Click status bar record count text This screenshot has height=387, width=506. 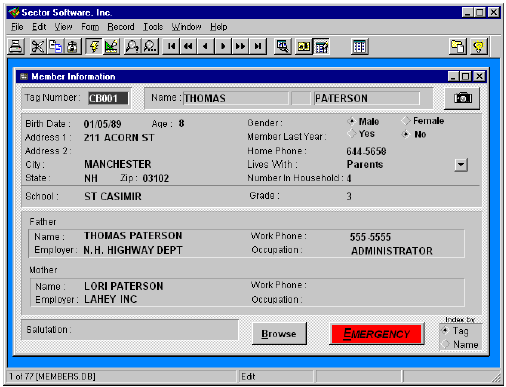tap(52, 377)
